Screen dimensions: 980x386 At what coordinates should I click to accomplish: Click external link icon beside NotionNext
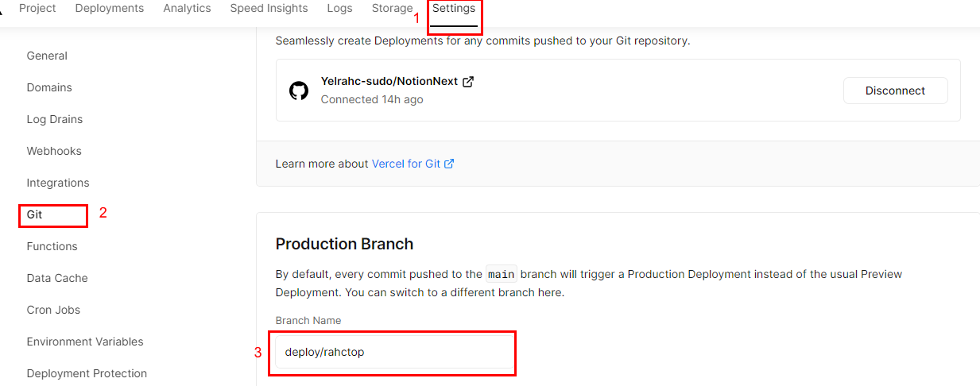[468, 81]
